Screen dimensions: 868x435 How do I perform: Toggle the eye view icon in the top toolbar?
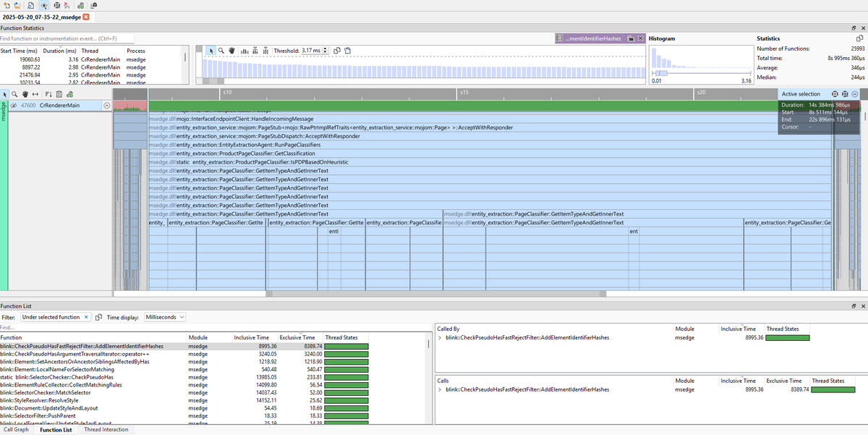(44, 5)
